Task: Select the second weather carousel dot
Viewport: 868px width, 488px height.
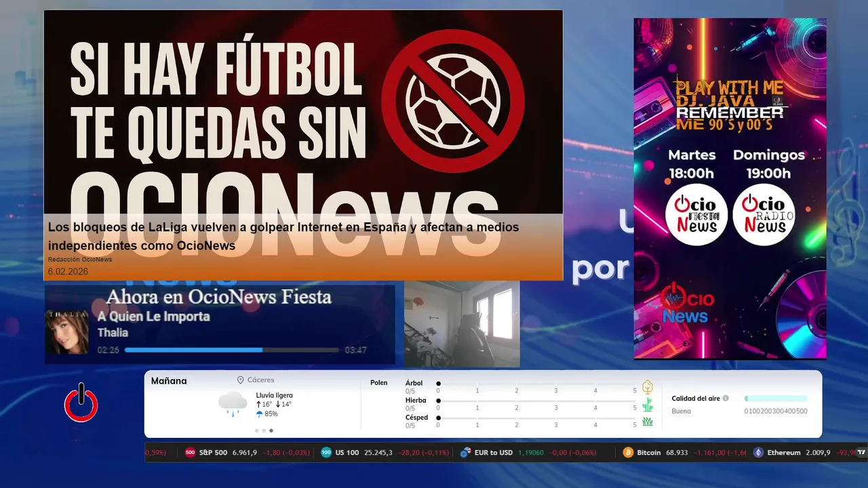Action: 264,430
